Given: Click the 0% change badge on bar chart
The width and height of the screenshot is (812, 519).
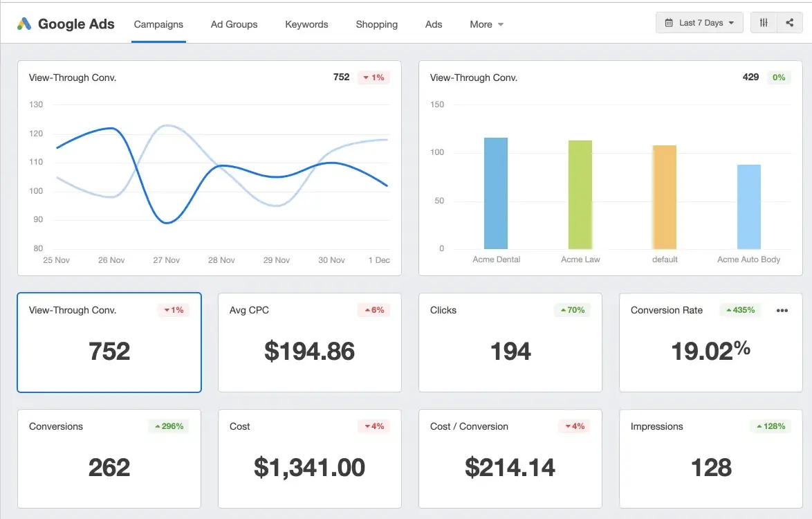Looking at the screenshot, I should (x=779, y=78).
